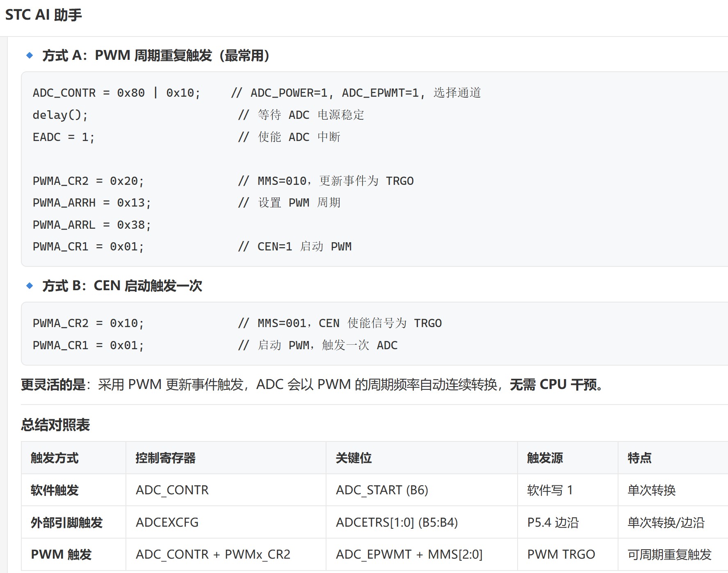The image size is (728, 573).
Task: Click the STC AI 助手 title
Action: click(x=43, y=15)
